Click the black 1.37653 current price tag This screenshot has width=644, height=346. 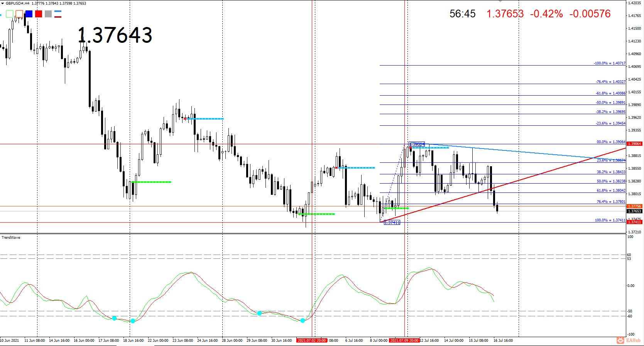click(x=635, y=211)
